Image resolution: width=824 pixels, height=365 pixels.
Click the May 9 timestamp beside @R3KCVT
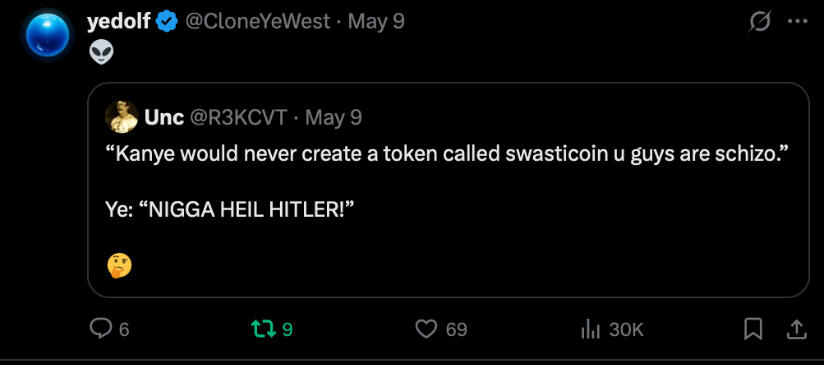click(333, 117)
